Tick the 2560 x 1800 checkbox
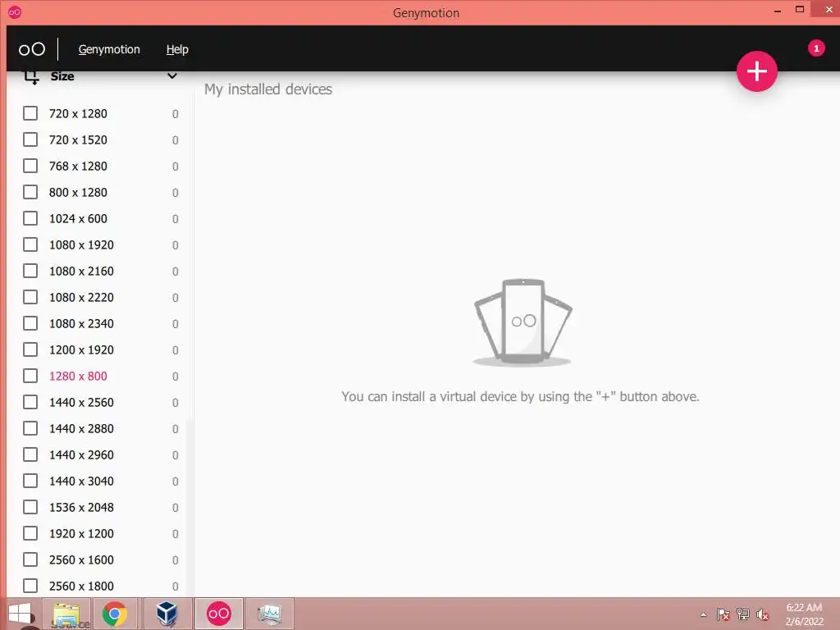840x630 pixels. [30, 586]
